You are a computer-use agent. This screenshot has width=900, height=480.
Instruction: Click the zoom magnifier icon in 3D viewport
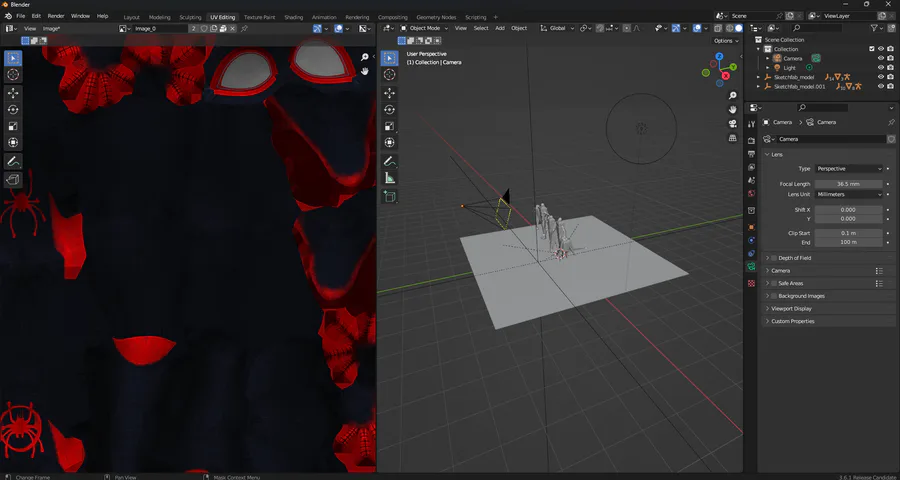(x=733, y=95)
